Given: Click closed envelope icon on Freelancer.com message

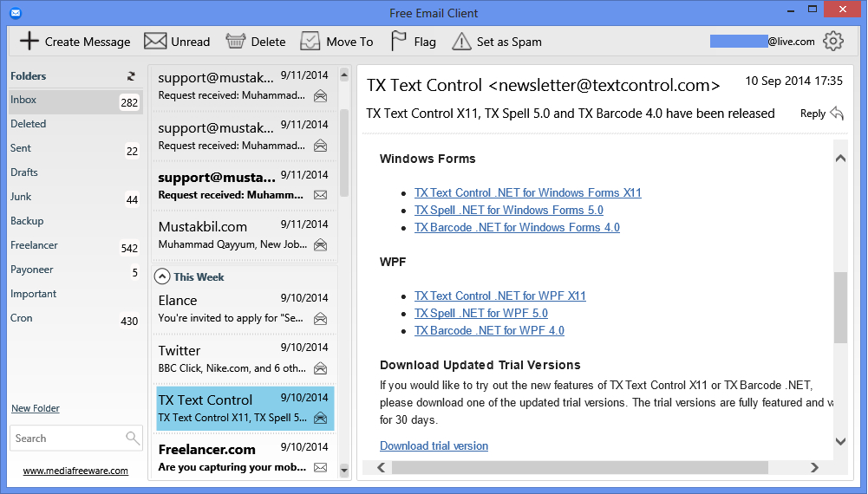Looking at the screenshot, I should [x=321, y=467].
